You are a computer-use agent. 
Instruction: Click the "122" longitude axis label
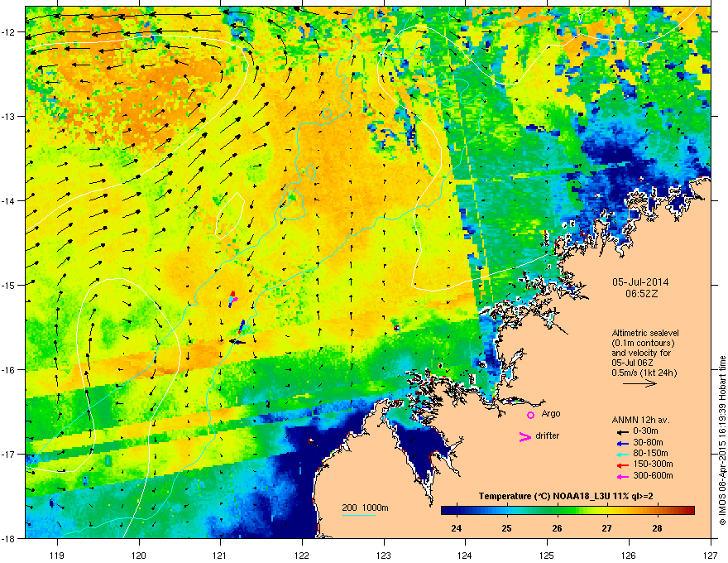point(302,555)
